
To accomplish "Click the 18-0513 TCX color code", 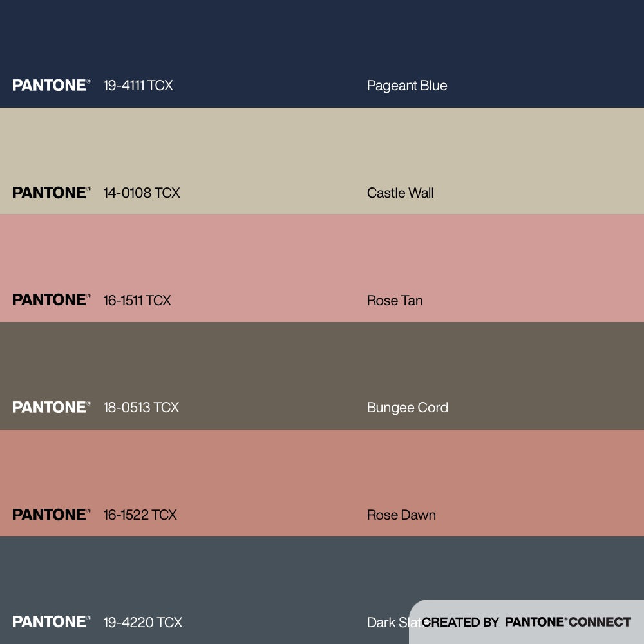I will [x=140, y=407].
